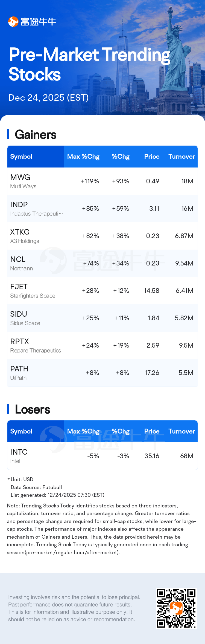Open the MWG Multi Ways row
Screen dimensions: 205x644
click(x=102, y=181)
